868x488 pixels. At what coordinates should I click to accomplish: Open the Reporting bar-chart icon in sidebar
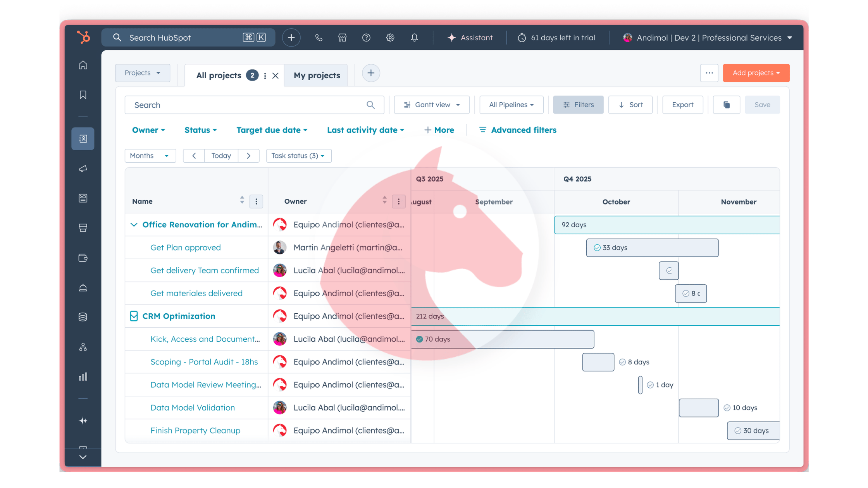pyautogui.click(x=83, y=376)
